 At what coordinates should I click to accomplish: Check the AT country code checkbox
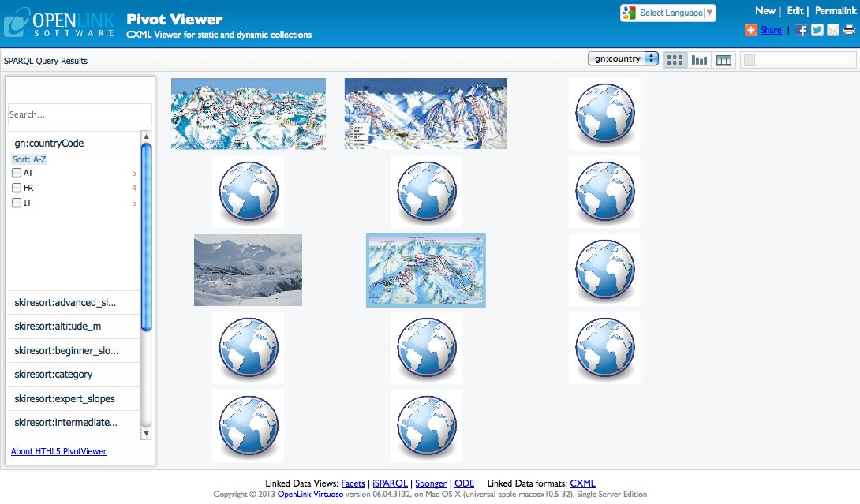point(17,173)
